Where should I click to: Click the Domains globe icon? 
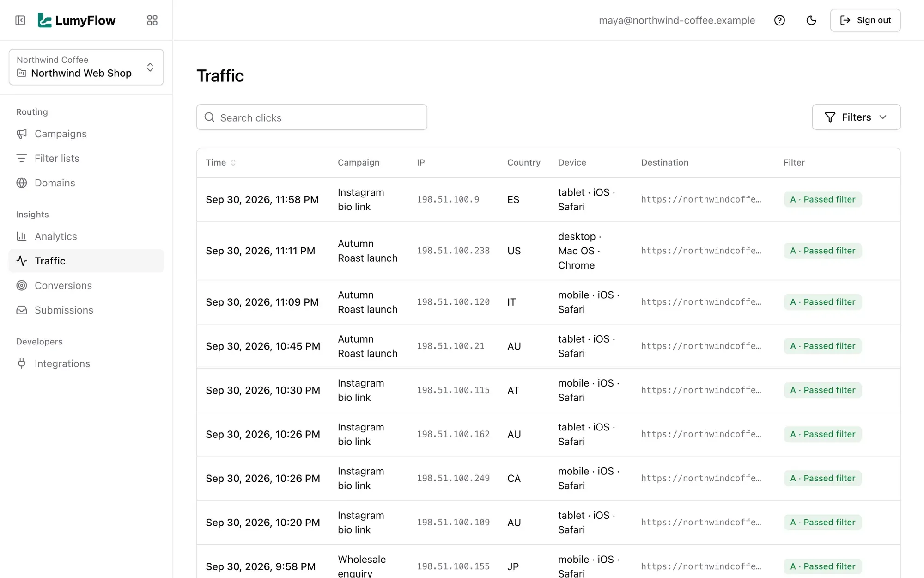coord(22,183)
